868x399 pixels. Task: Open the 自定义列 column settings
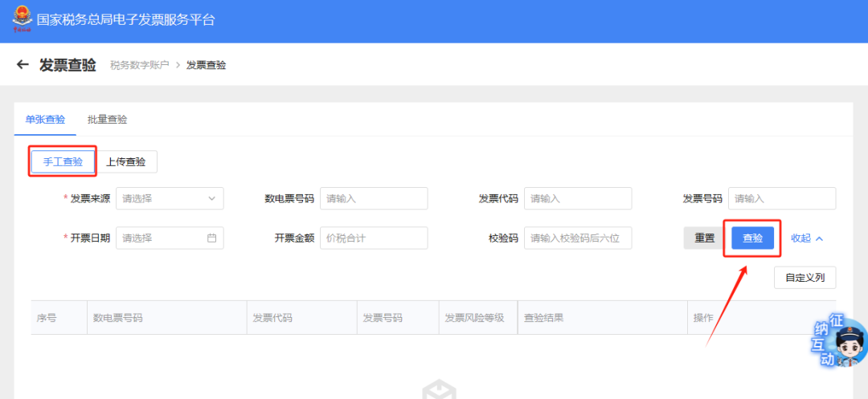[805, 278]
